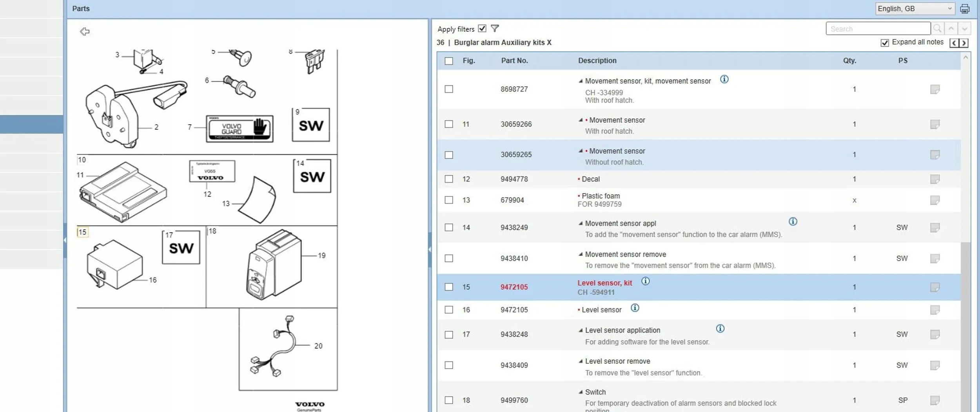980x412 pixels.
Task: Click red part number 9472105 link
Action: tap(514, 287)
